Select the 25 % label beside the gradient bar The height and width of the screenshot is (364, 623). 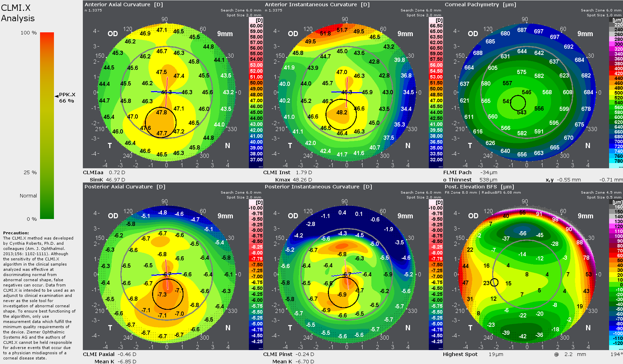coord(30,172)
